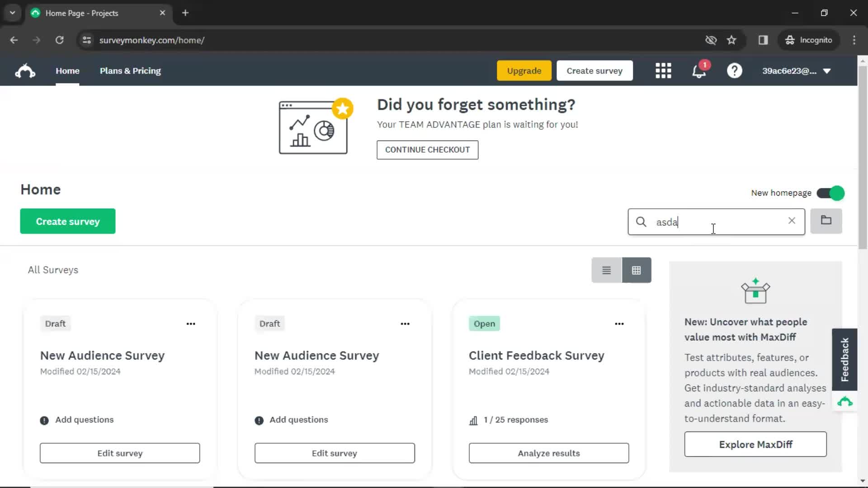Image resolution: width=868 pixels, height=488 pixels.
Task: Open the notifications bell icon
Action: point(698,70)
